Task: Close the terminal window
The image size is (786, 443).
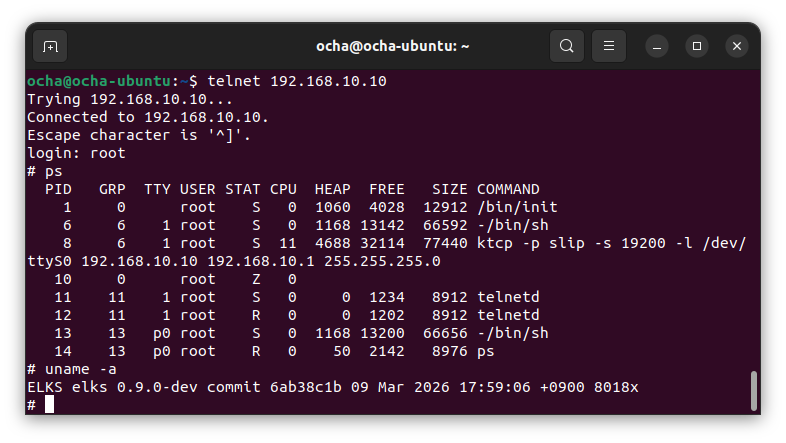Action: [x=737, y=46]
